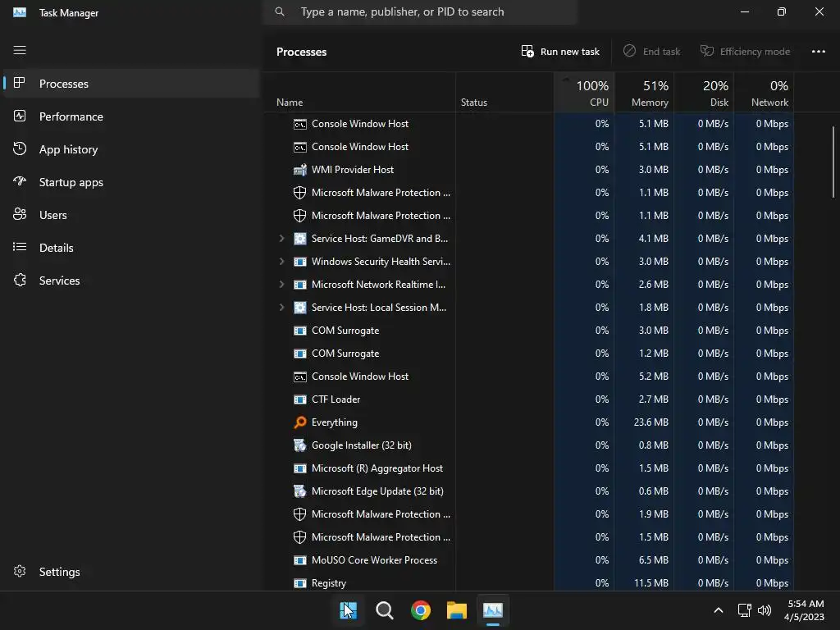
Task: Open the Performance page icon
Action: pyautogui.click(x=20, y=116)
